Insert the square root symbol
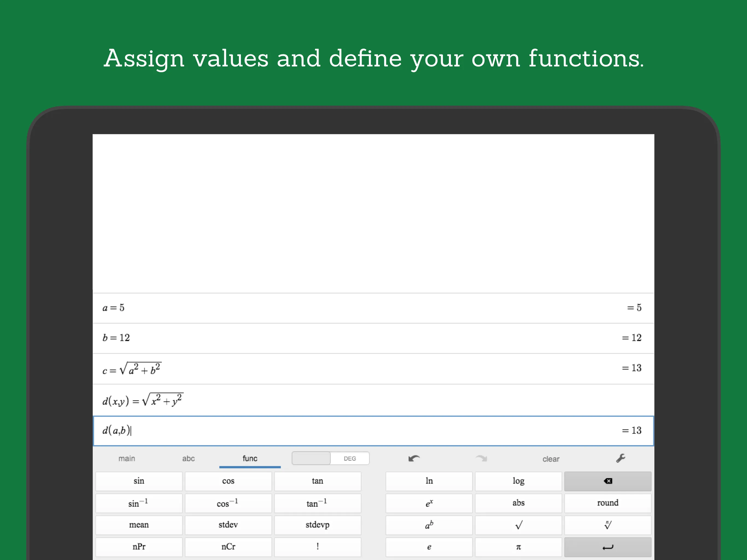The width and height of the screenshot is (747, 560). click(x=518, y=525)
